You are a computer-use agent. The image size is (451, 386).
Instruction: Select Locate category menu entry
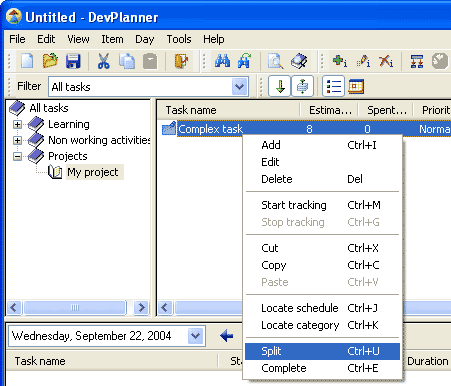[322, 325]
